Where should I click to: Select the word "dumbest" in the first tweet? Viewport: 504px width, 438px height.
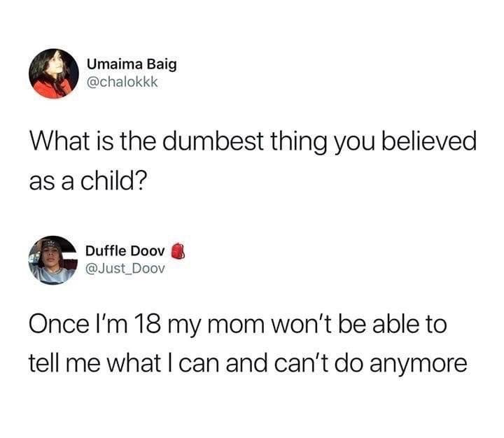(x=213, y=141)
